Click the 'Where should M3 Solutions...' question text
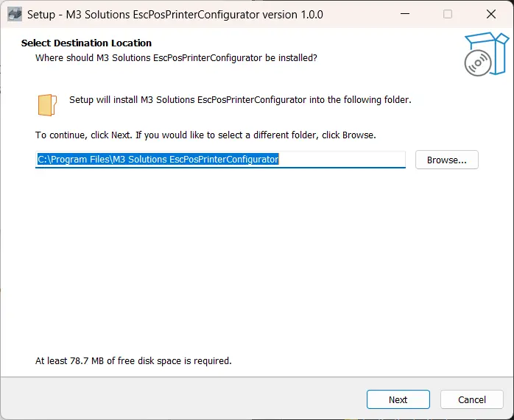This screenshot has height=420, width=514. (x=176, y=58)
